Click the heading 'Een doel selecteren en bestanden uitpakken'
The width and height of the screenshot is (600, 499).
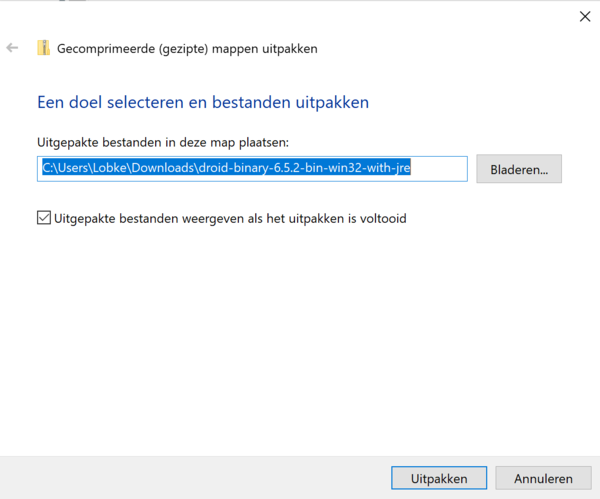point(203,102)
